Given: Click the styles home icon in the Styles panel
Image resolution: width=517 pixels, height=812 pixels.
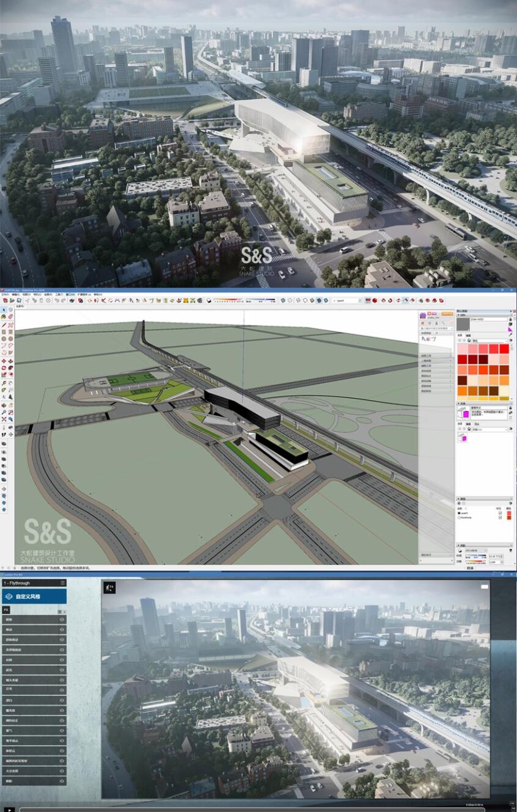Looking at the screenshot, I should tap(469, 429).
